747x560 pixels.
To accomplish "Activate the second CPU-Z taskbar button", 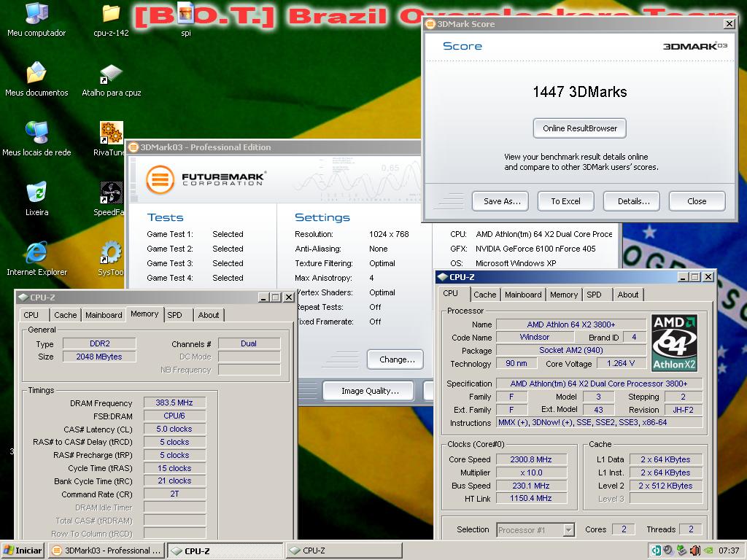I will coord(344,551).
